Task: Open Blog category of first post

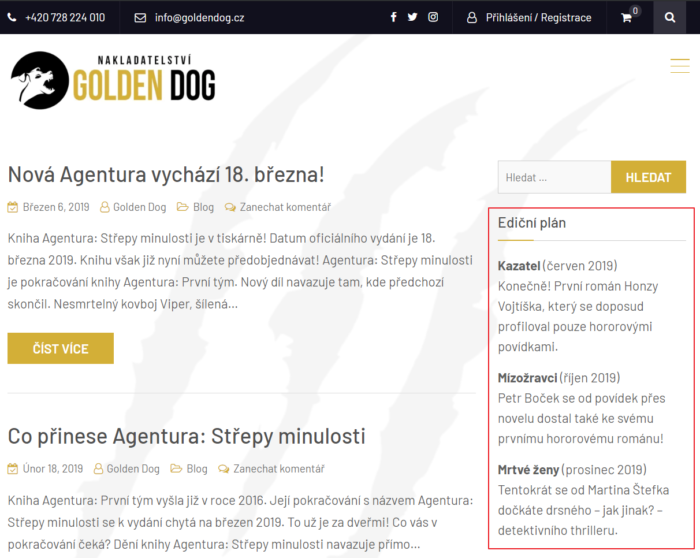Action: pos(204,207)
